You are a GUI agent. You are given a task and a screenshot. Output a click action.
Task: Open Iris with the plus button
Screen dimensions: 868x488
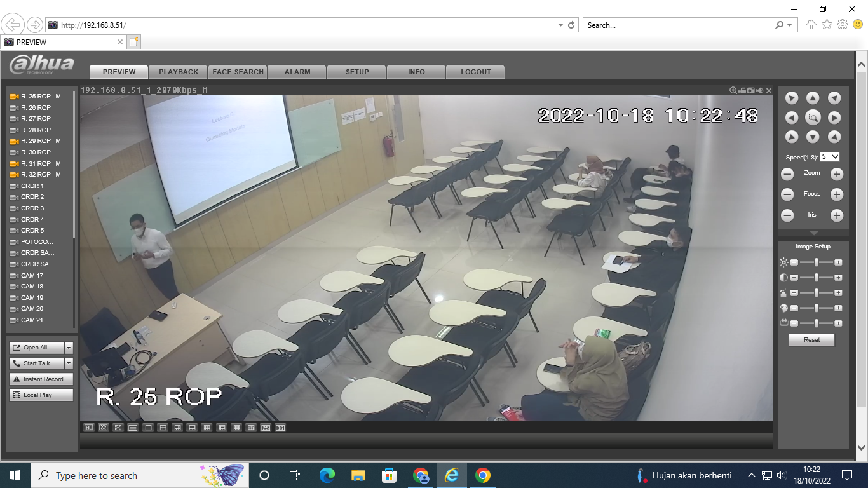coord(837,215)
